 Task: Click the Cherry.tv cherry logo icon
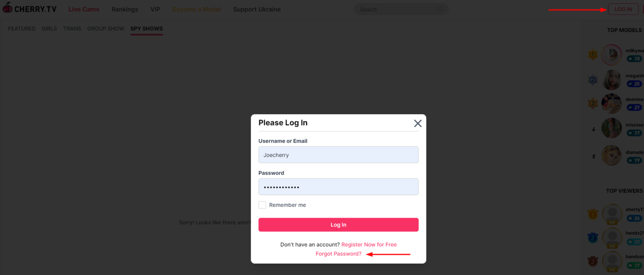(x=8, y=8)
